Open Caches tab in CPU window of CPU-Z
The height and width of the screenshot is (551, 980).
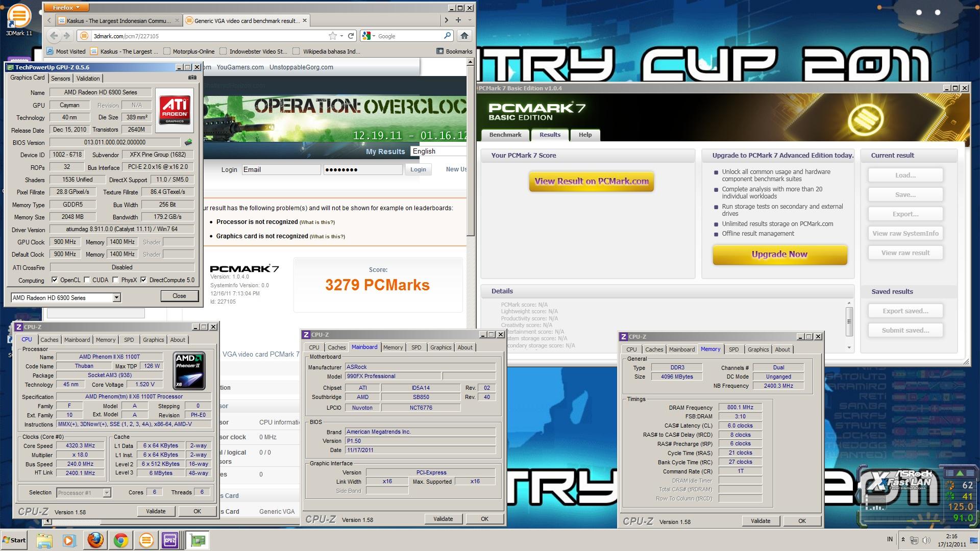pos(50,340)
